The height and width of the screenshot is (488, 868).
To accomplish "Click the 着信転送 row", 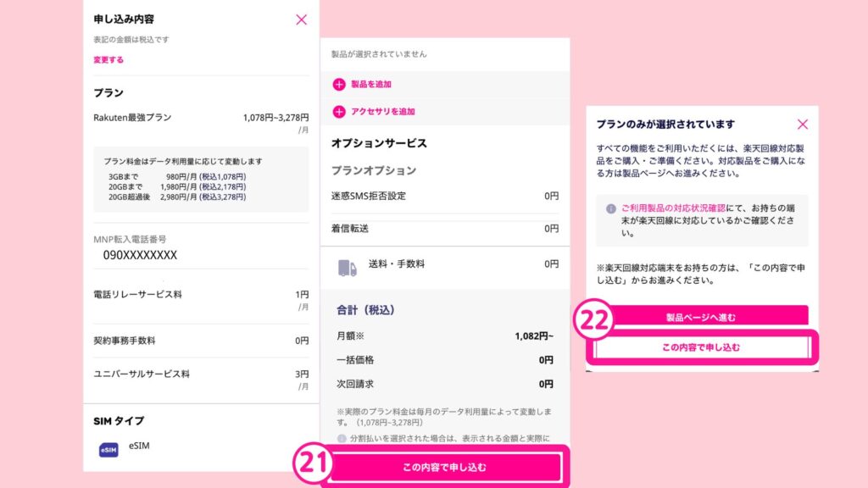I will (x=445, y=229).
